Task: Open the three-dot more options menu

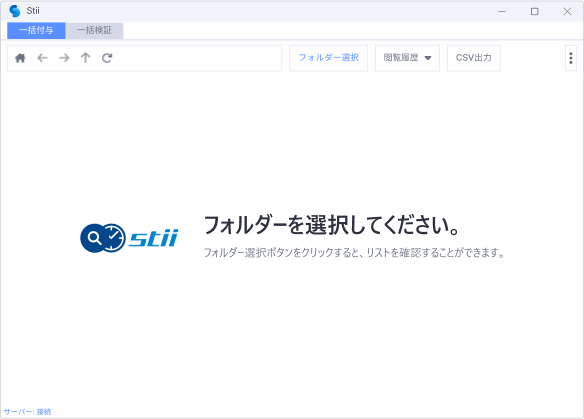Action: (571, 58)
